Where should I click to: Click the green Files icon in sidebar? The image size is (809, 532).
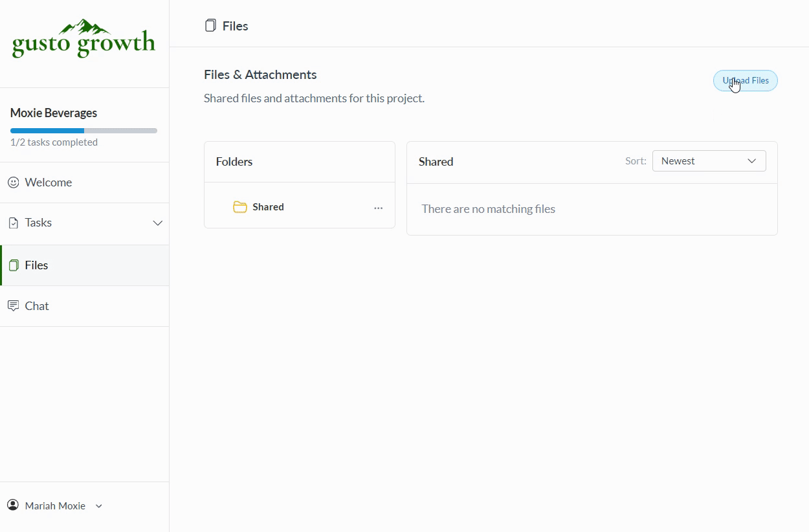click(x=14, y=265)
